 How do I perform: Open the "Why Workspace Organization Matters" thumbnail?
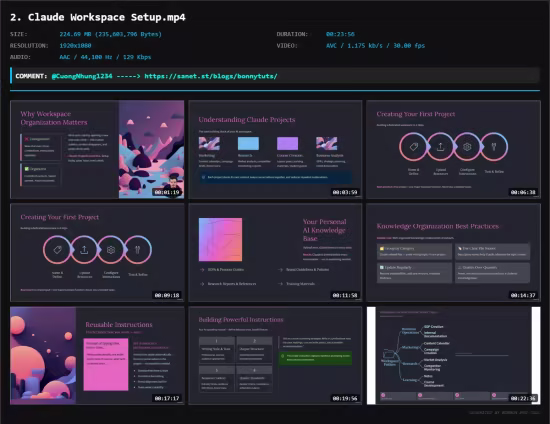click(x=97, y=149)
